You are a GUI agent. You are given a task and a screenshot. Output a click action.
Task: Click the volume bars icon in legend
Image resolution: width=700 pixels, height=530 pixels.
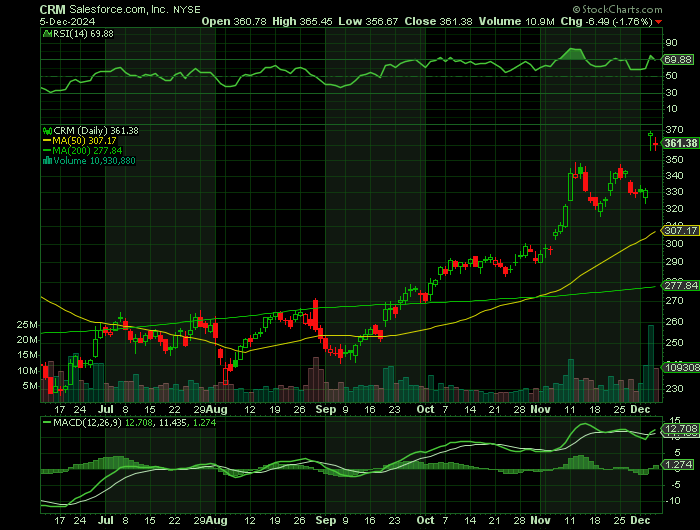pyautogui.click(x=47, y=161)
